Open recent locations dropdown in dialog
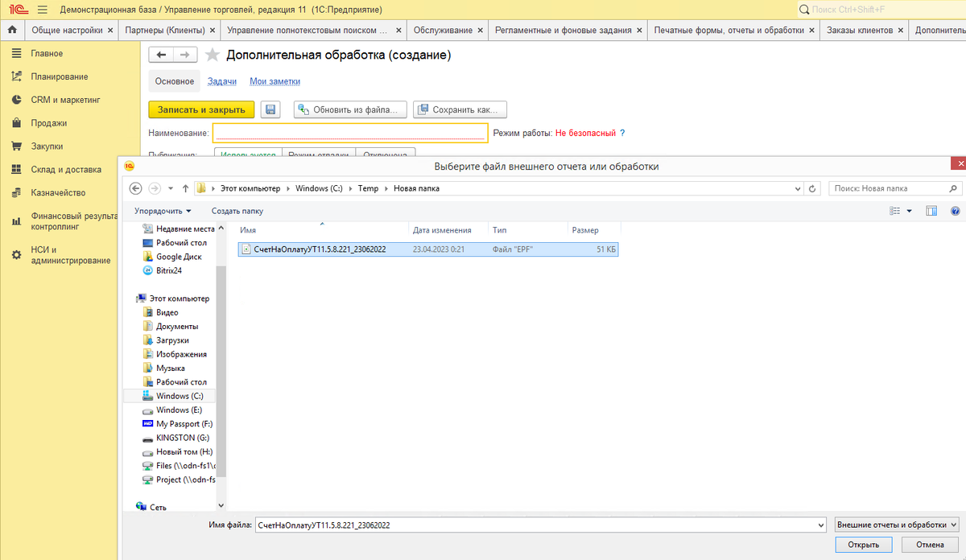The image size is (966, 560). (x=170, y=188)
